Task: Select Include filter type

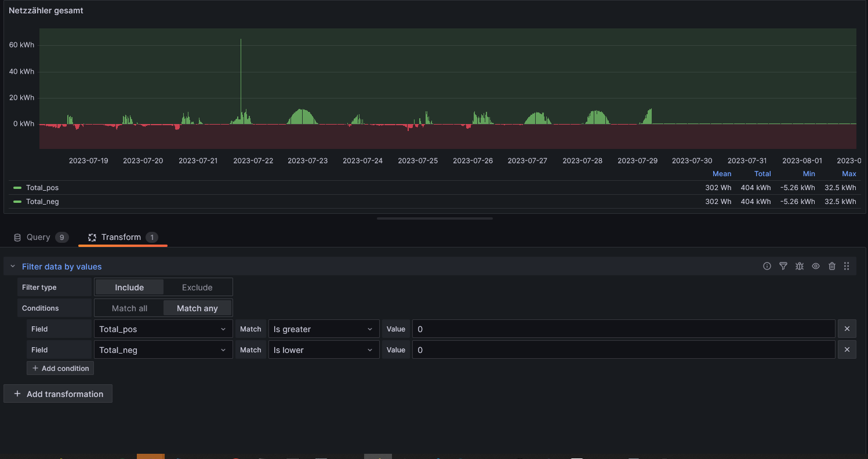Action: pos(129,287)
